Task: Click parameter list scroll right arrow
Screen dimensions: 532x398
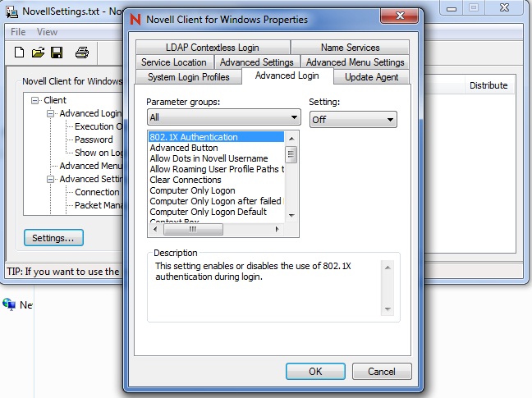Action: (x=277, y=230)
